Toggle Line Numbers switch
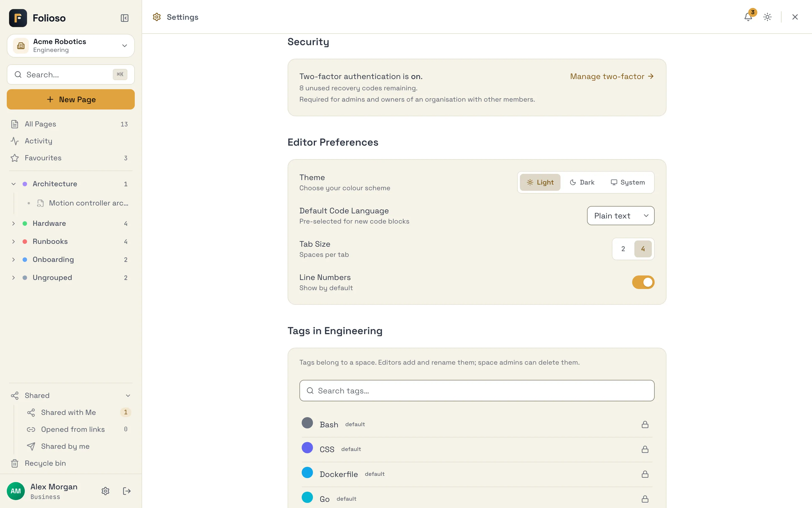This screenshot has width=812, height=508. [643, 282]
